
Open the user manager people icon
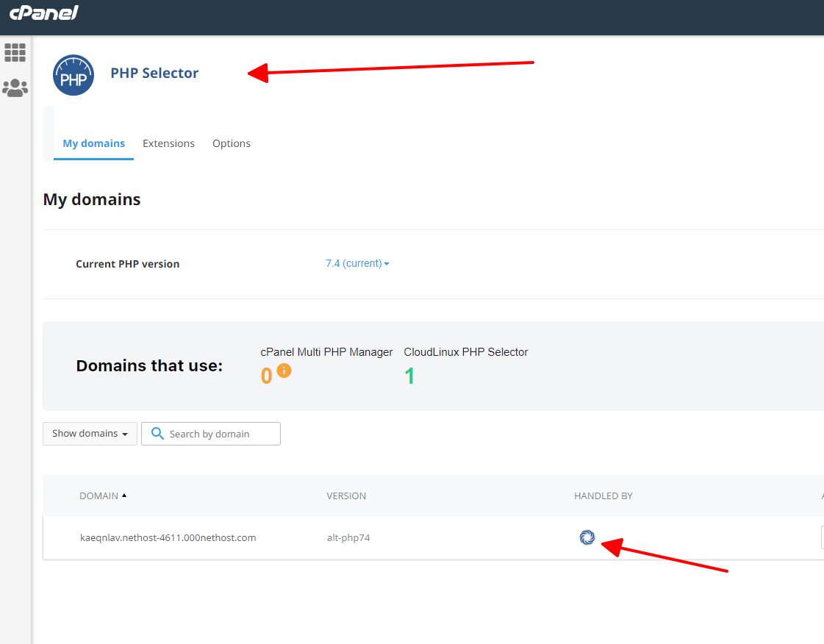(x=15, y=87)
